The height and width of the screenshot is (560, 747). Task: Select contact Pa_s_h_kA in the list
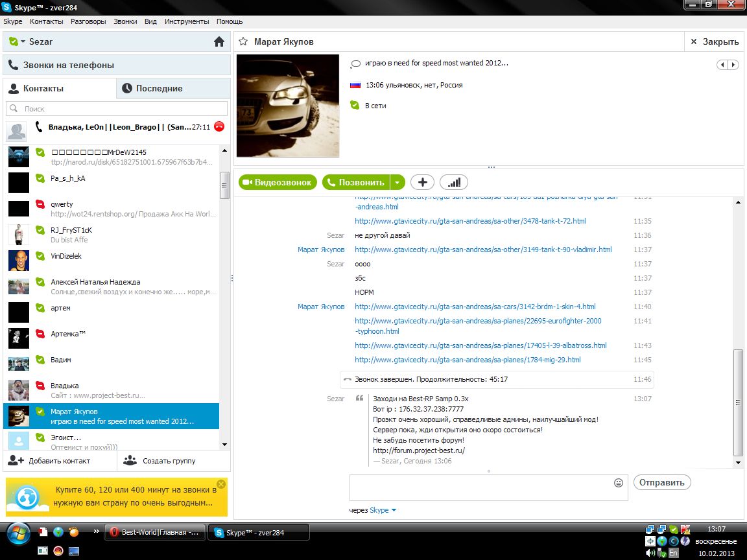pos(112,183)
